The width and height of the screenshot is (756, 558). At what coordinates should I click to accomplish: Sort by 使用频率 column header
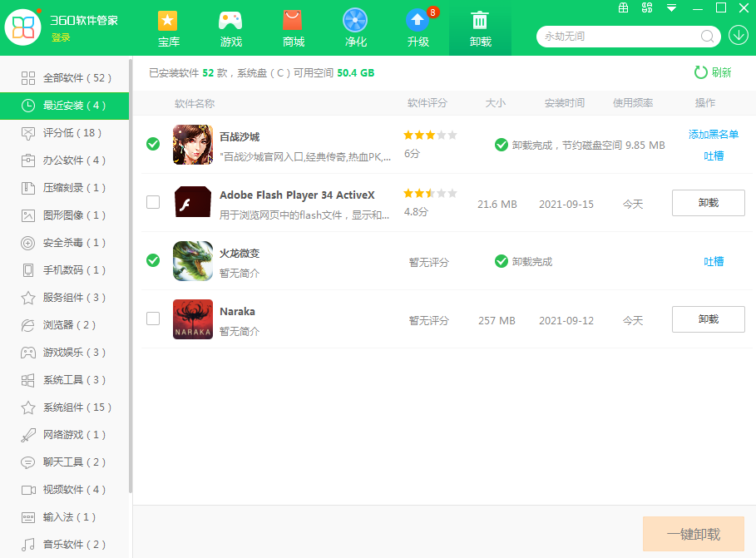tap(633, 103)
